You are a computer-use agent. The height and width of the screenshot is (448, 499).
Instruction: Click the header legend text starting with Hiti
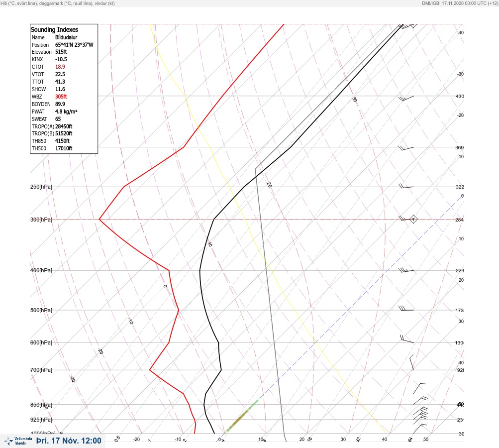click(58, 3)
